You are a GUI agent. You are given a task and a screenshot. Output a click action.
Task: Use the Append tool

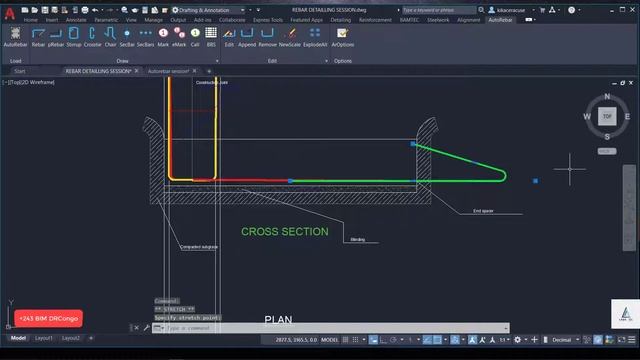coord(247,37)
